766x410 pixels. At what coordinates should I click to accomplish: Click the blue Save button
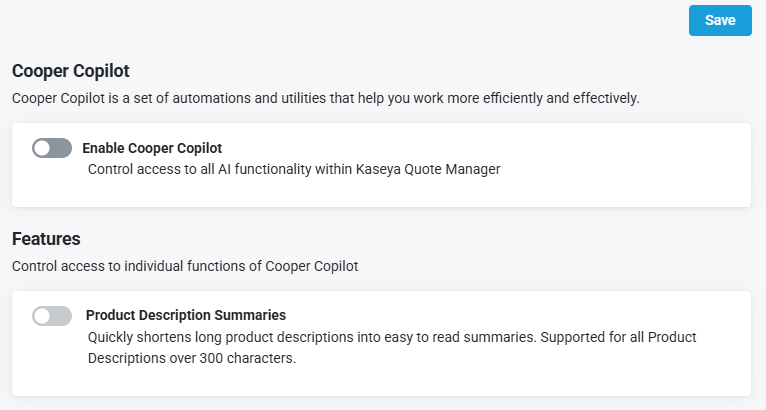720,20
